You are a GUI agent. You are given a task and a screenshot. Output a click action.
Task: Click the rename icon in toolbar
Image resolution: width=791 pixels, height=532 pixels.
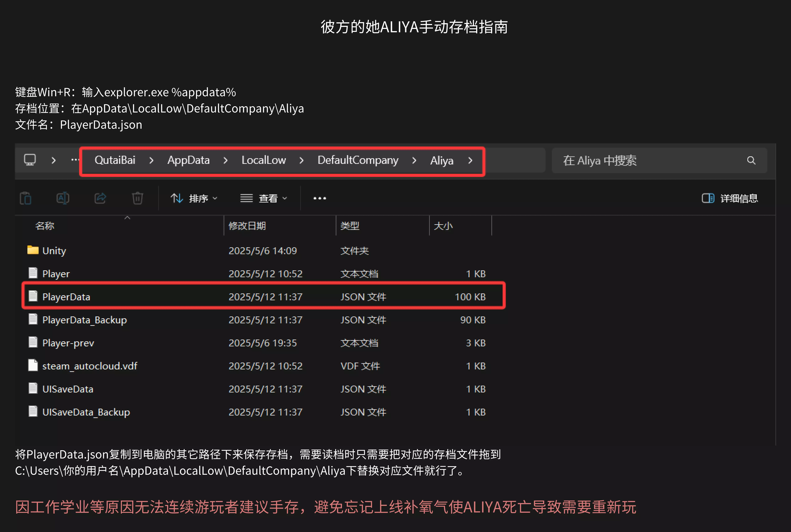pyautogui.click(x=63, y=198)
